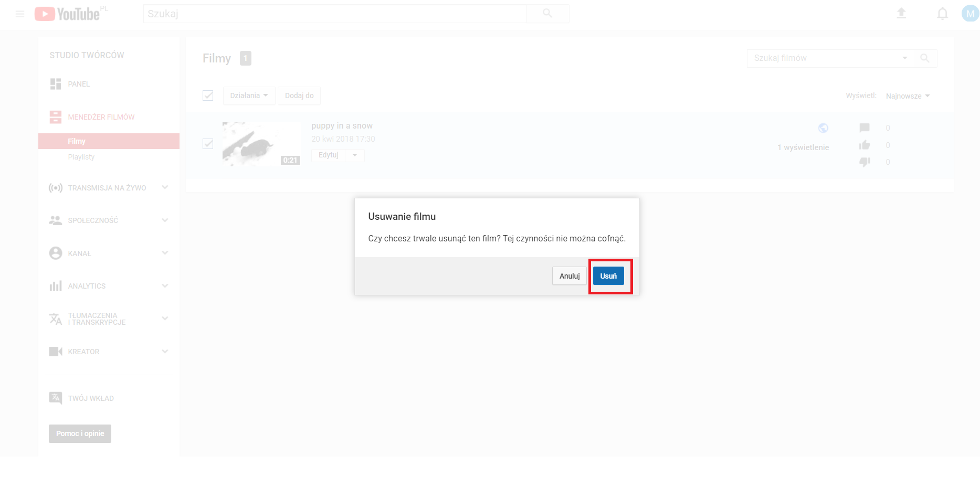Expand the Analytics chevron
The height and width of the screenshot is (477, 980).
[x=165, y=286]
